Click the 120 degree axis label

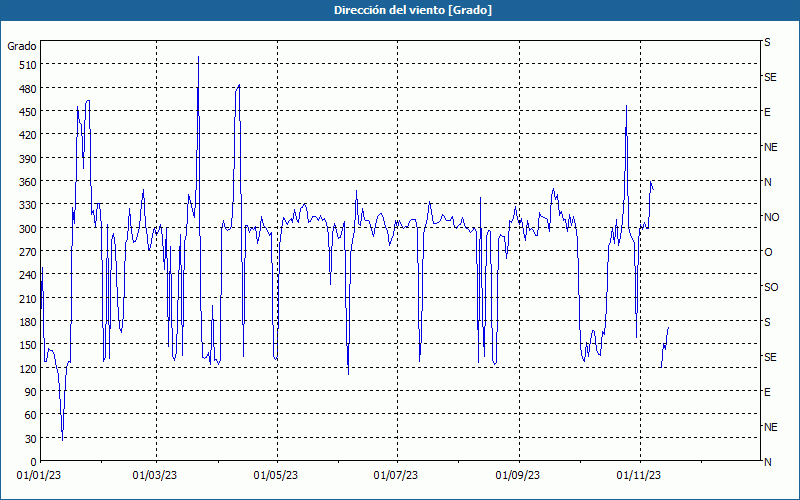28,369
